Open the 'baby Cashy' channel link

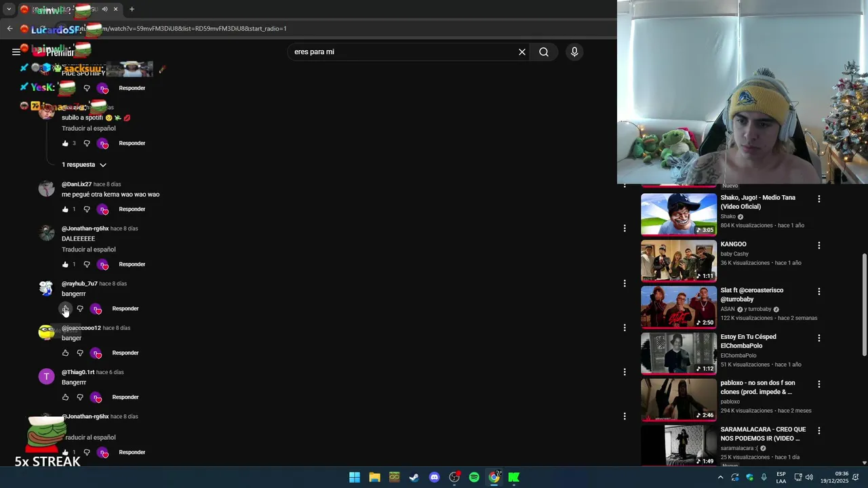734,254
